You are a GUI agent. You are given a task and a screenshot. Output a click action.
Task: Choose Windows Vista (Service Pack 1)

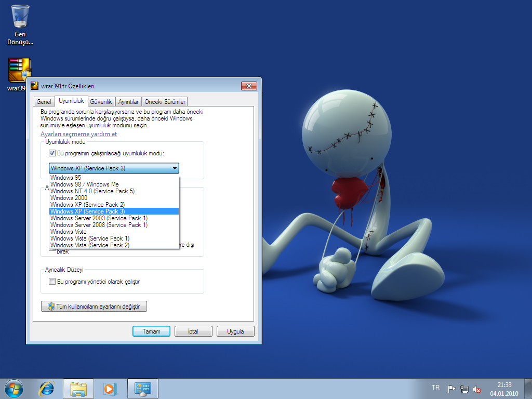(x=114, y=238)
